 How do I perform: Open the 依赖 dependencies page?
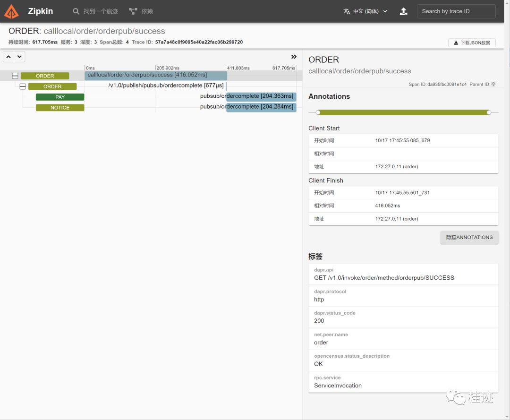141,11
